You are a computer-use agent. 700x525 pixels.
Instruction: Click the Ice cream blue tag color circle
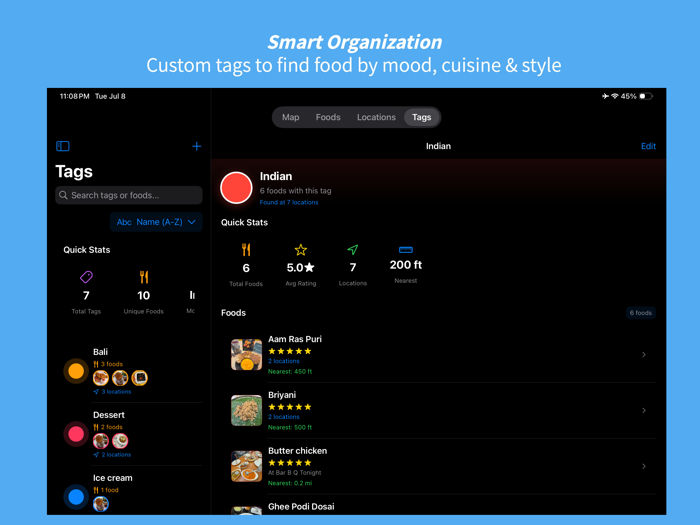(76, 497)
